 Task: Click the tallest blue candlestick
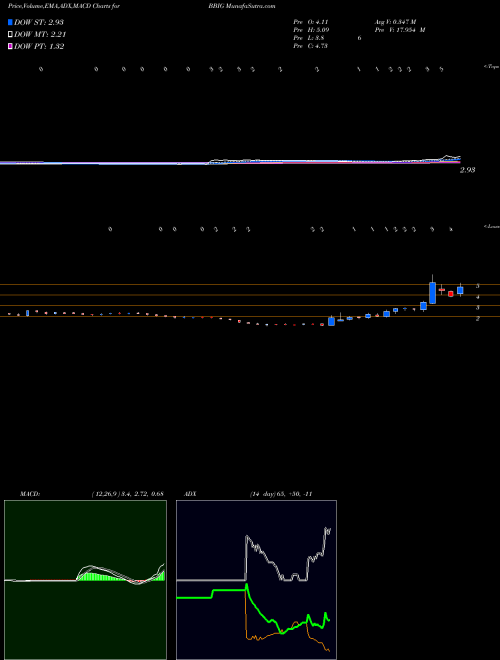point(432,293)
